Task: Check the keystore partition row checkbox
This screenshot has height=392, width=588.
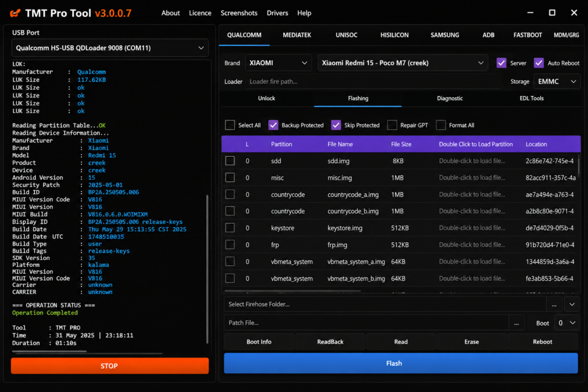Action: coord(230,228)
